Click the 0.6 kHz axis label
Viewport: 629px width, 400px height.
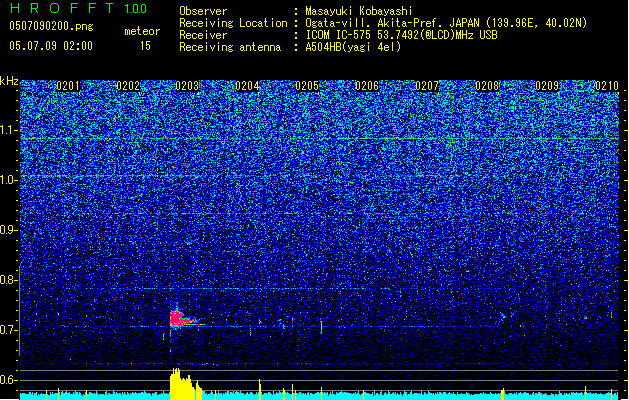(x=9, y=380)
